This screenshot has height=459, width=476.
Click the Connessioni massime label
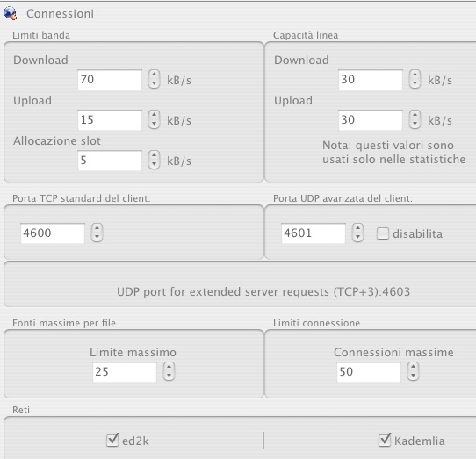coord(393,352)
